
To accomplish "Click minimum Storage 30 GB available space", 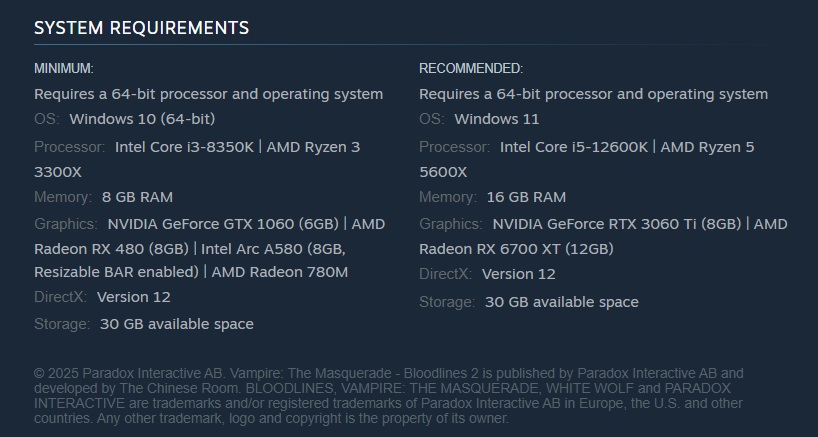I will click(176, 324).
